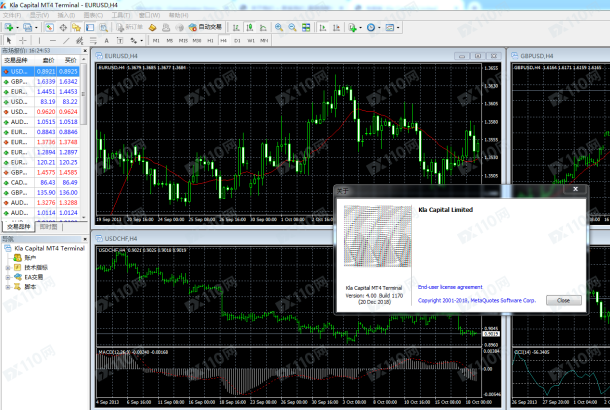
Task: Select the crosshair tool
Action: click(23, 40)
